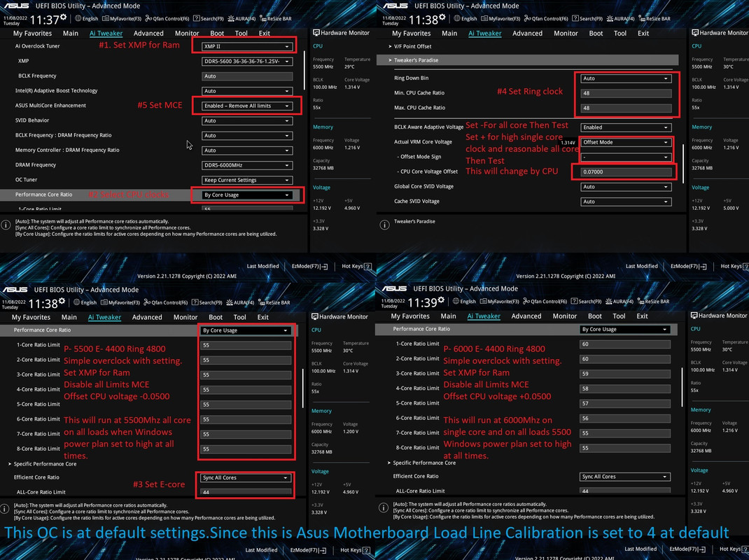The width and height of the screenshot is (749, 560).
Task: Click Last Modified in the 11:37 screen
Action: pyautogui.click(x=262, y=266)
